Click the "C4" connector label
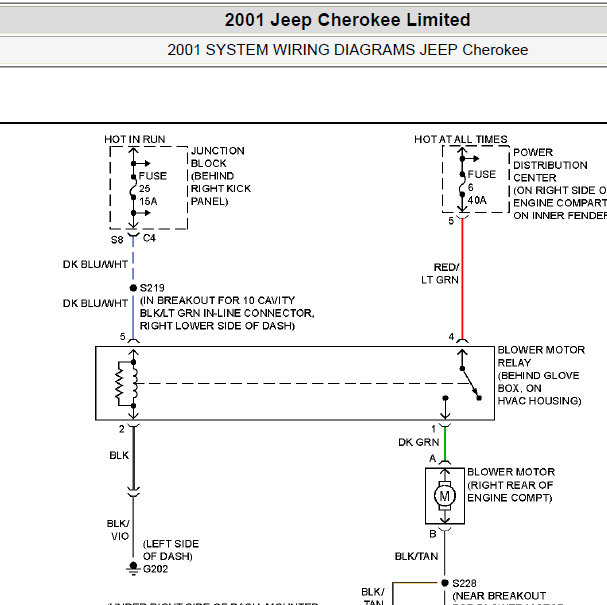607x605 pixels. 149,238
